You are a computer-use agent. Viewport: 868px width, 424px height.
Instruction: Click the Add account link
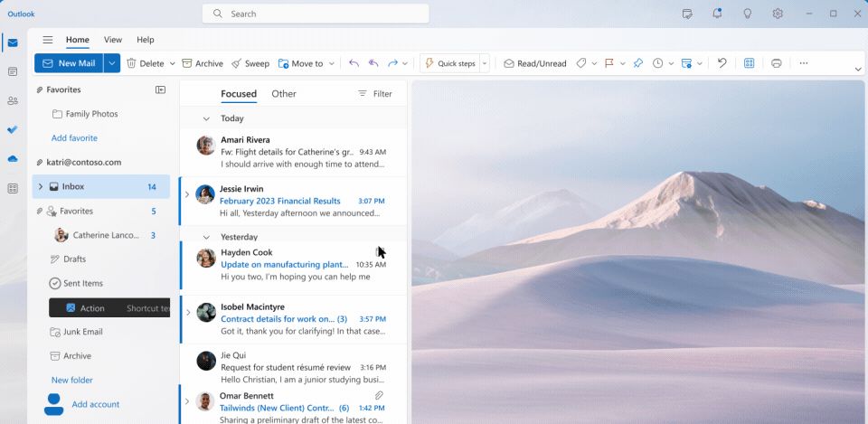tap(96, 404)
